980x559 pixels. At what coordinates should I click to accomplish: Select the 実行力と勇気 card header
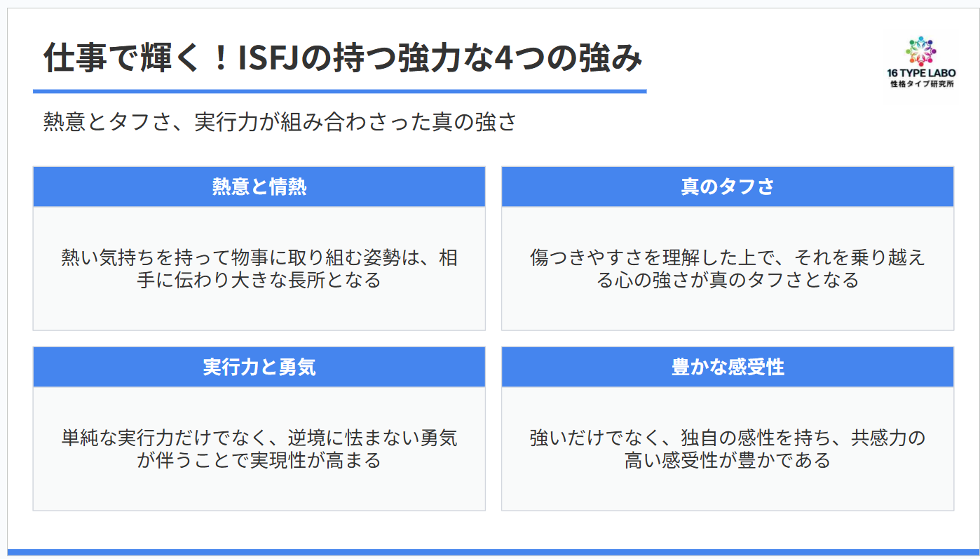click(x=259, y=367)
